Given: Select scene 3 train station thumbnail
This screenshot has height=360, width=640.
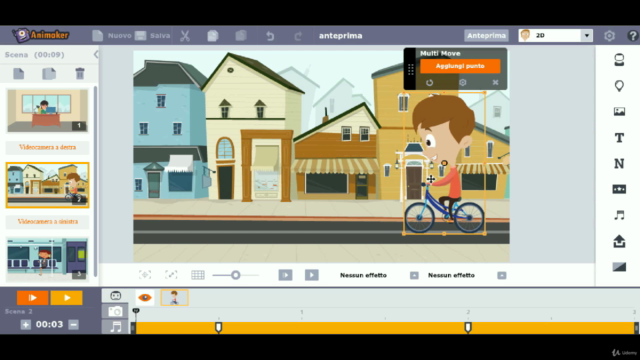Looking at the screenshot, I should [x=47, y=259].
